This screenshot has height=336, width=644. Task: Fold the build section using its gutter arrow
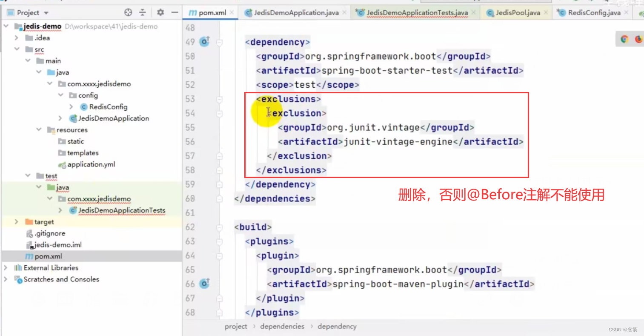pyautogui.click(x=220, y=227)
